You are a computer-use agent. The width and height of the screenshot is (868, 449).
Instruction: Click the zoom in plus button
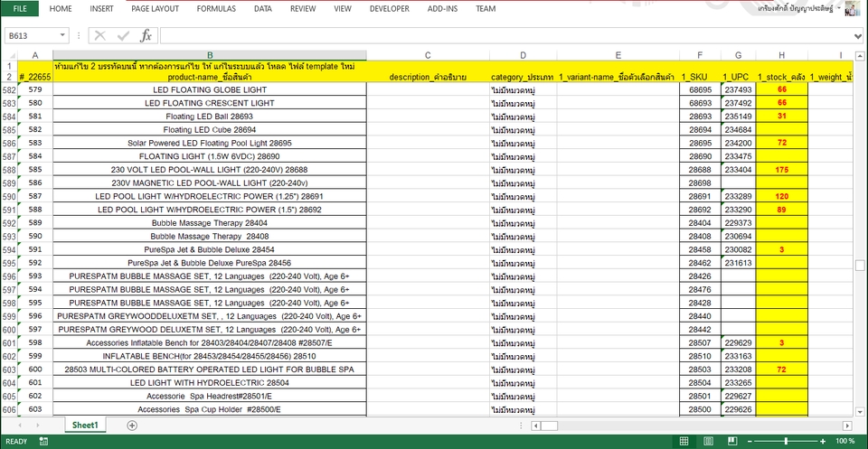pos(823,441)
